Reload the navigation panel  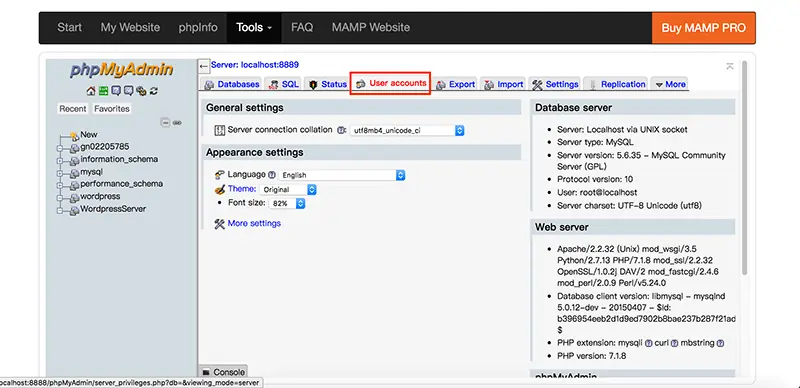pyautogui.click(x=153, y=91)
